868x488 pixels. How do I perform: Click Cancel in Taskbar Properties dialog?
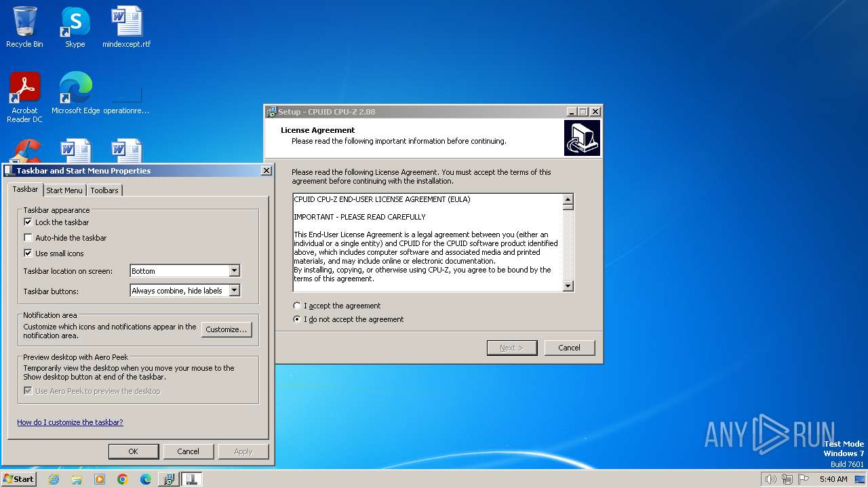188,451
